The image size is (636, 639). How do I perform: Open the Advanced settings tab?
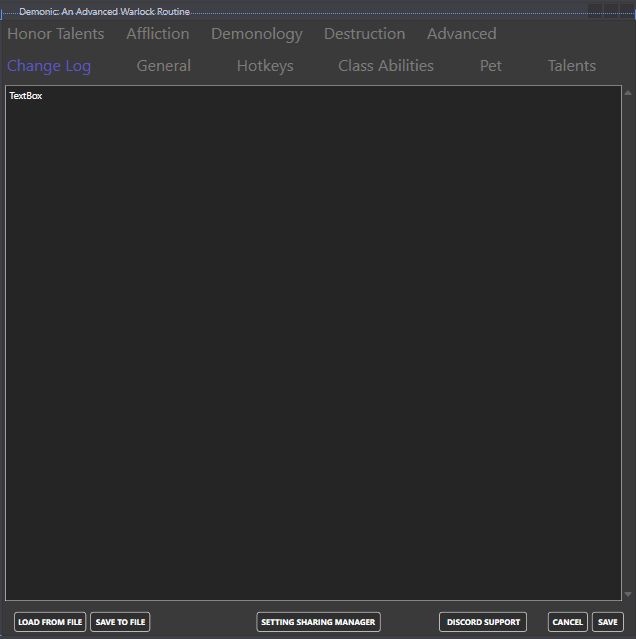[461, 34]
